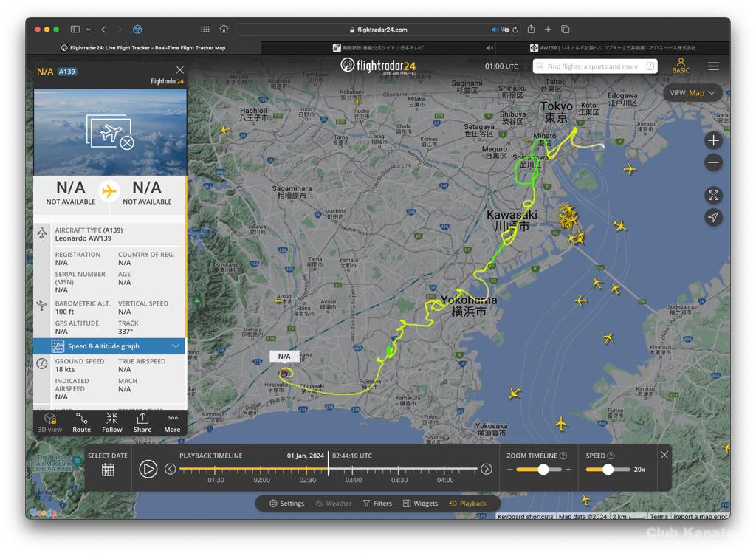
Task: Enter fullscreen map mode
Action: [x=713, y=196]
